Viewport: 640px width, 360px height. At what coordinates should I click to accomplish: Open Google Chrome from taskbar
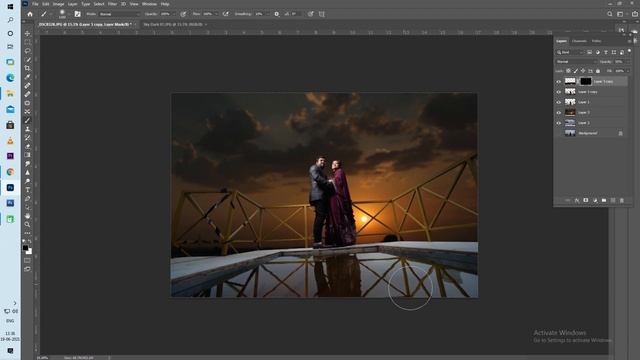click(x=10, y=172)
